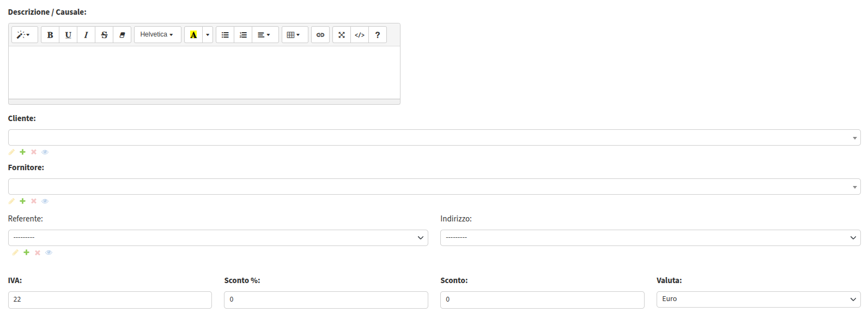Toggle italic text style

tap(86, 35)
